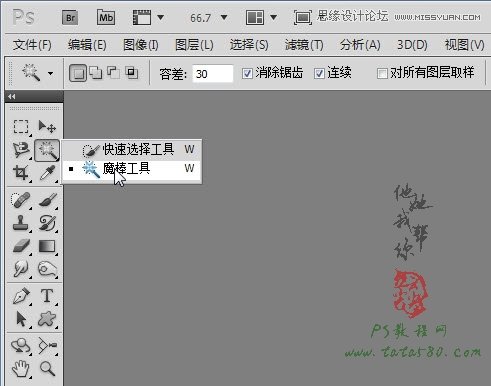
Task: Select the Blur tool
Action: point(21,269)
